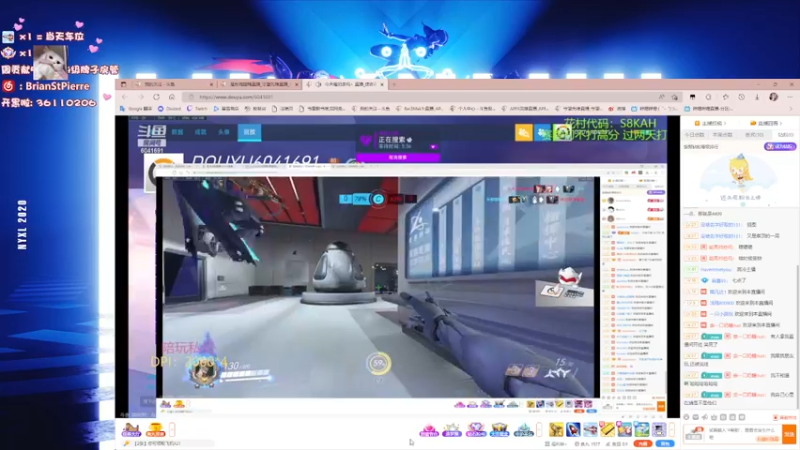
Task: Click the purple diamond gift icon
Action: tap(476, 430)
